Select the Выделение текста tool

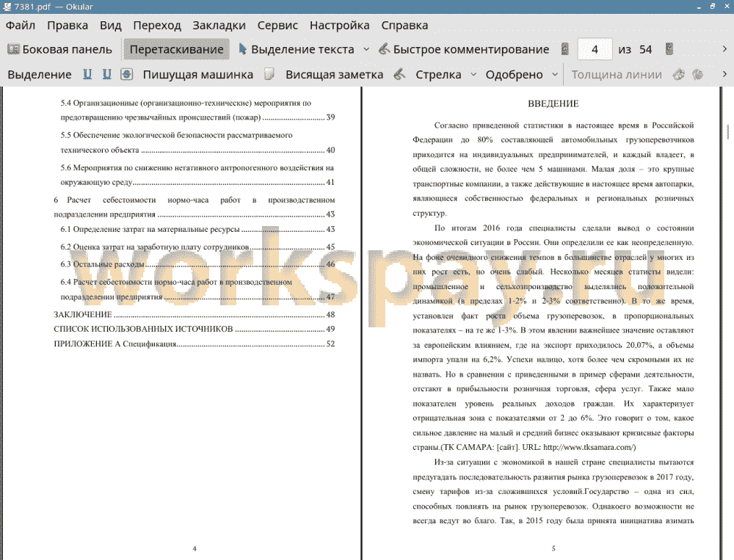(x=297, y=49)
